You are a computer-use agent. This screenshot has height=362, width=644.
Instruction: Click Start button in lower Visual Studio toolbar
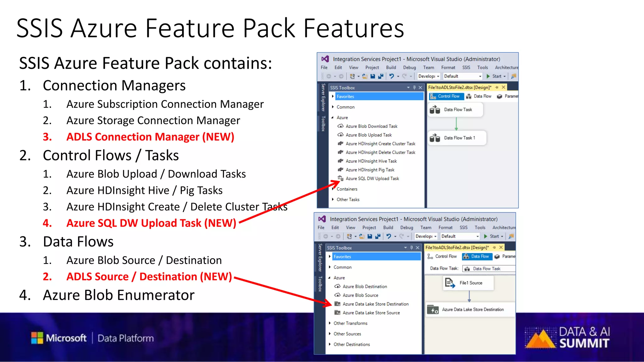pyautogui.click(x=492, y=236)
